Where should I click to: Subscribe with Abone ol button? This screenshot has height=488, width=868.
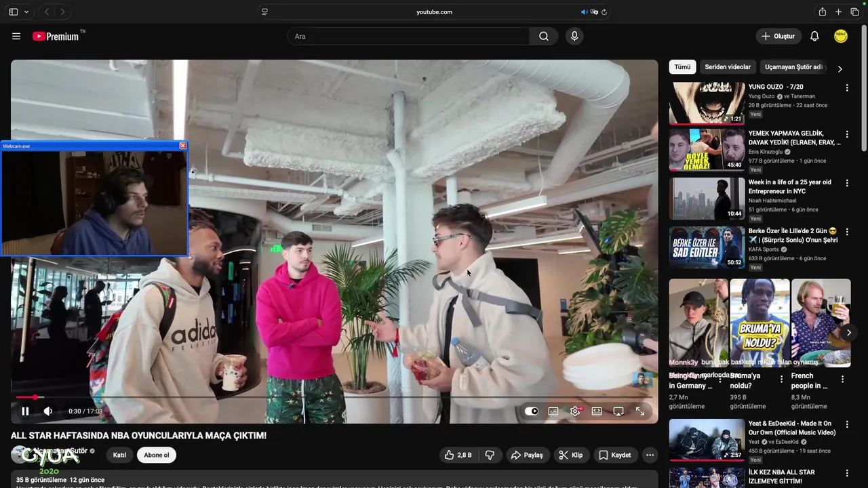click(157, 455)
